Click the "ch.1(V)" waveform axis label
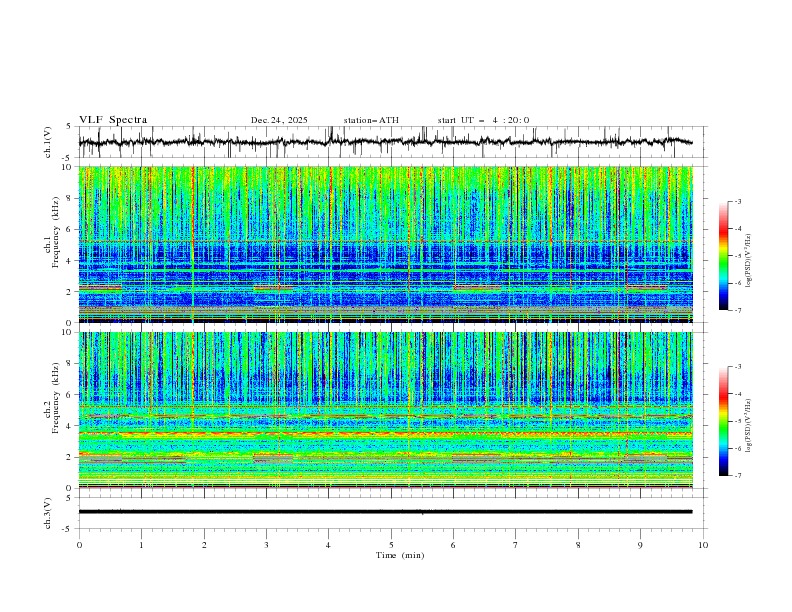792x612 pixels. (x=47, y=142)
